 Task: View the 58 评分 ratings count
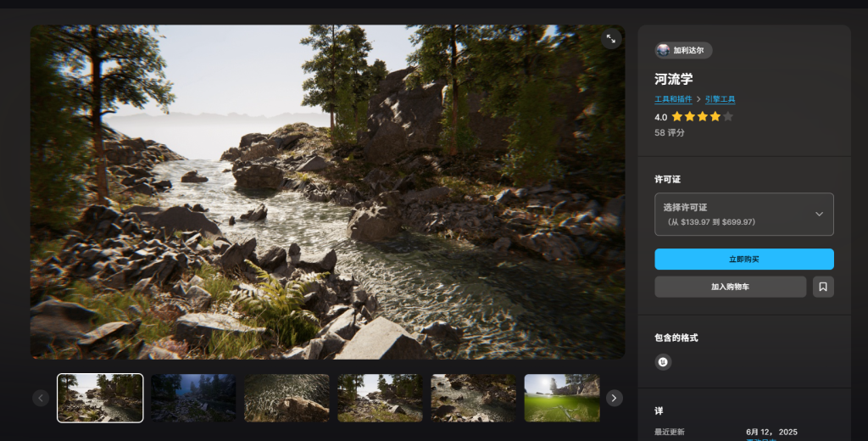point(670,133)
